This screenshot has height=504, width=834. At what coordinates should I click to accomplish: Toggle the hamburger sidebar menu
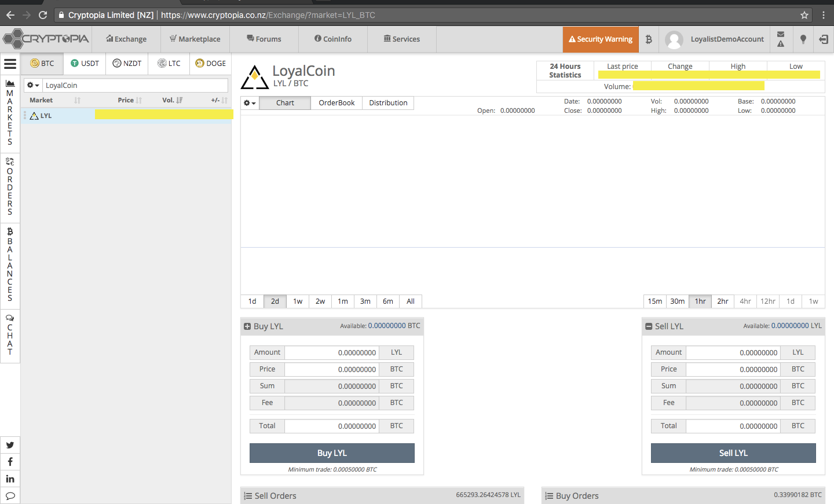click(10, 64)
